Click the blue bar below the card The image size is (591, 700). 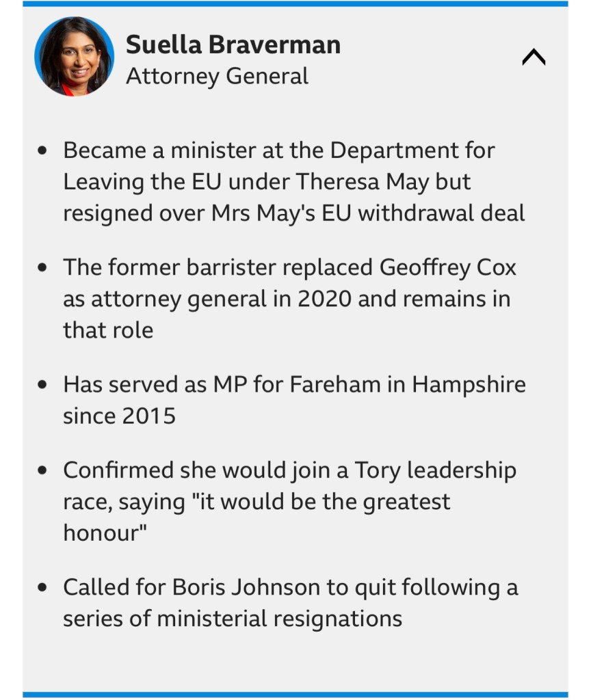click(295, 695)
